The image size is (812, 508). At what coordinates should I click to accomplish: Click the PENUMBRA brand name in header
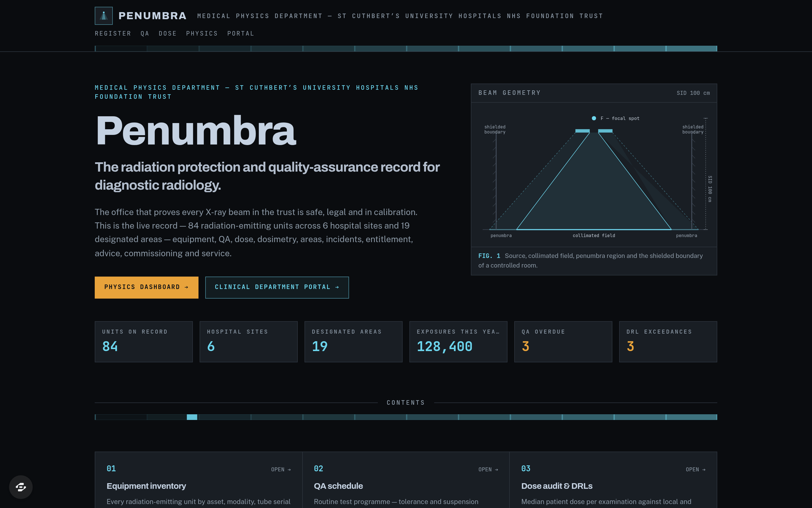pos(152,16)
